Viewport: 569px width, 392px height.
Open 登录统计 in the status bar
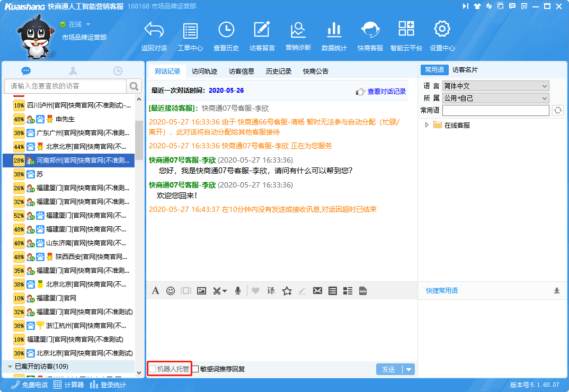click(x=108, y=385)
